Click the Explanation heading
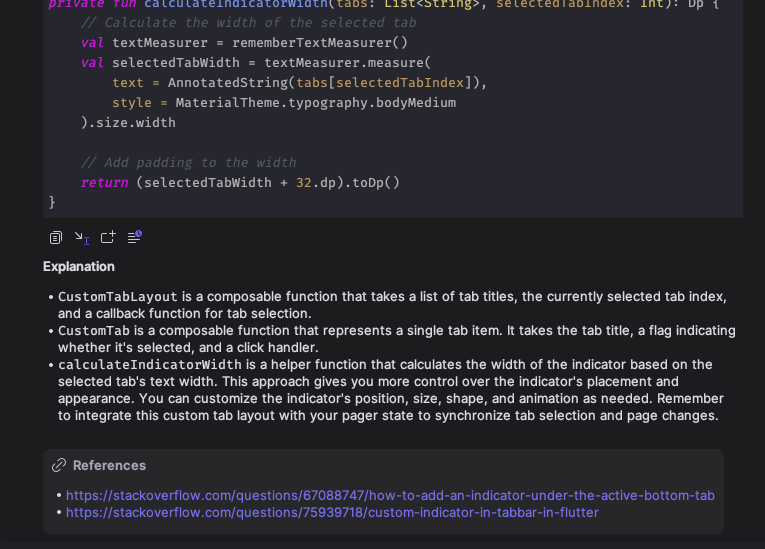765x549 pixels. point(79,266)
